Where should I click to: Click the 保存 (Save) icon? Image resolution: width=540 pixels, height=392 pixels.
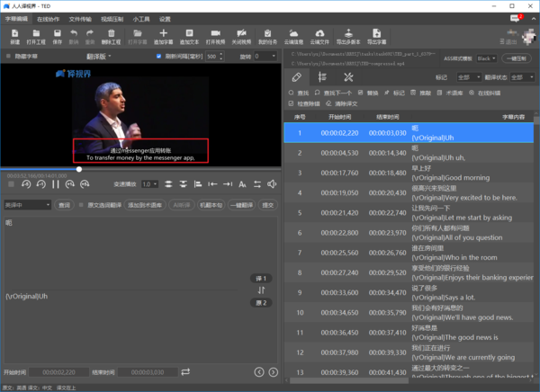(x=58, y=34)
